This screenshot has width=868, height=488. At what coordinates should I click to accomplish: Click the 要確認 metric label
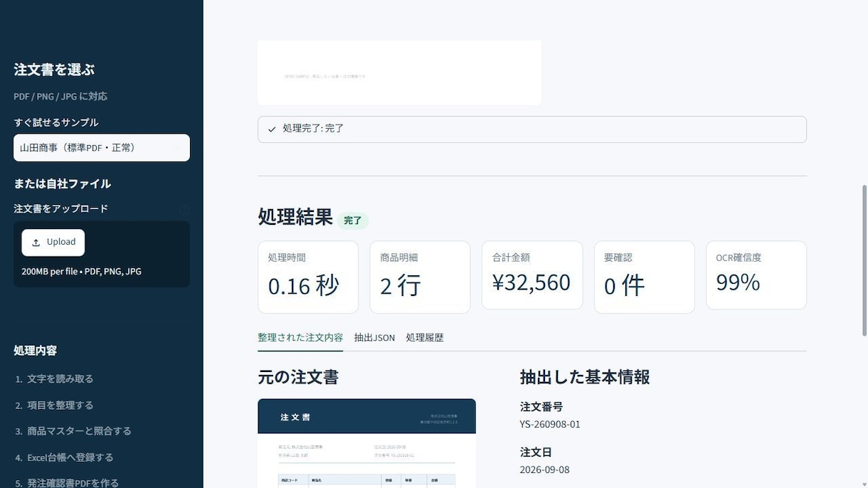(x=618, y=258)
